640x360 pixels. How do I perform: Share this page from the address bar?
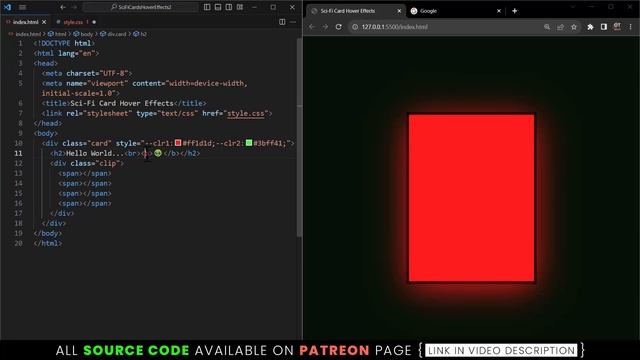click(560, 27)
